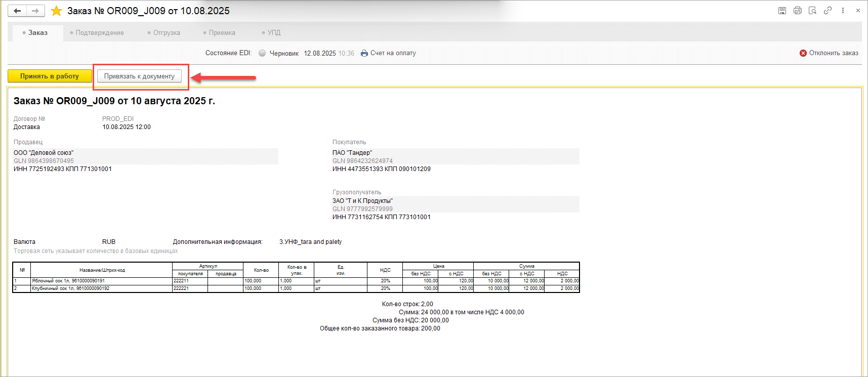Add order to favorites with the star

point(56,11)
